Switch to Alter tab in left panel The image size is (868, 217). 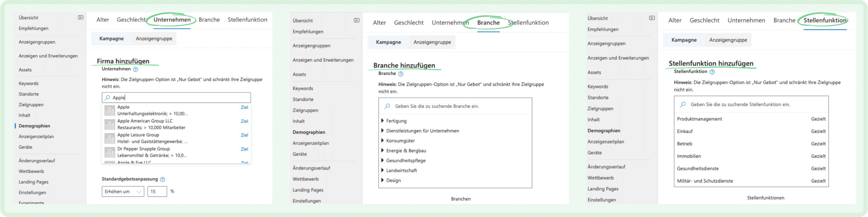pyautogui.click(x=103, y=20)
